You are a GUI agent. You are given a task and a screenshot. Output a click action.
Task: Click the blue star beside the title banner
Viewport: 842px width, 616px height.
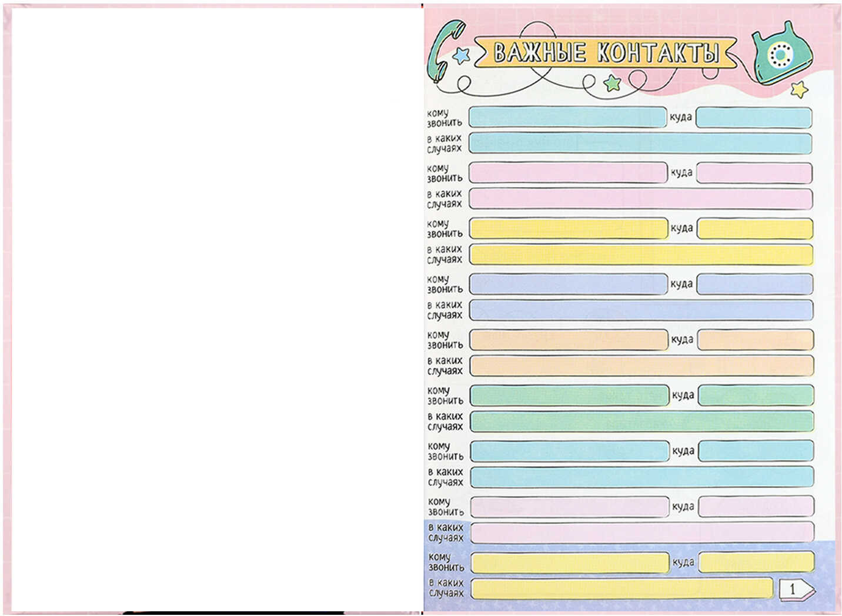click(462, 56)
